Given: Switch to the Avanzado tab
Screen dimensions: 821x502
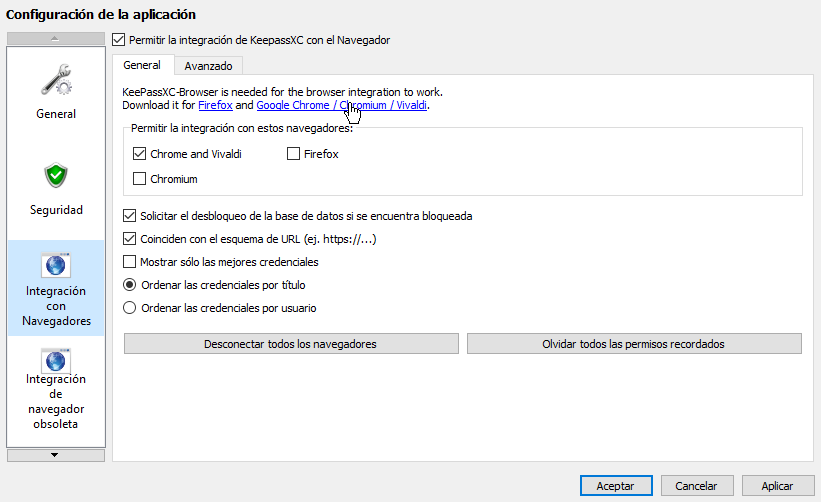Looking at the screenshot, I should pyautogui.click(x=208, y=66).
